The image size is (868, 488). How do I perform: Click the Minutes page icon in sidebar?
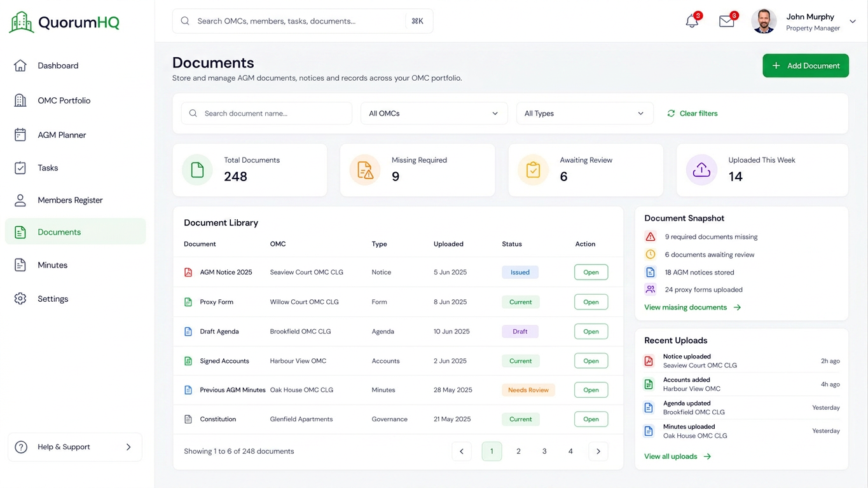click(x=20, y=265)
